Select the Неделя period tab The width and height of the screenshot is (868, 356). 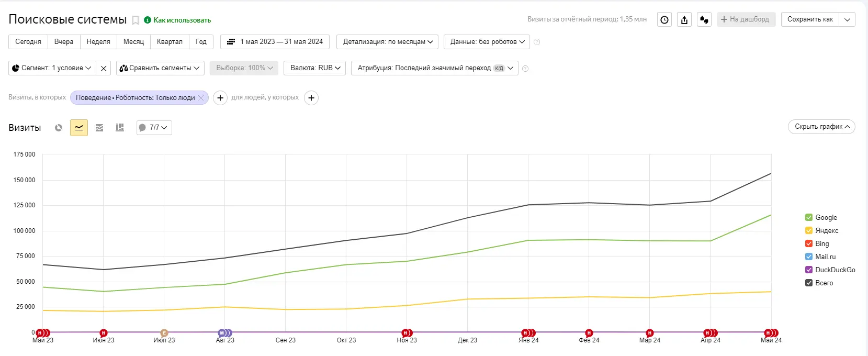(x=98, y=42)
